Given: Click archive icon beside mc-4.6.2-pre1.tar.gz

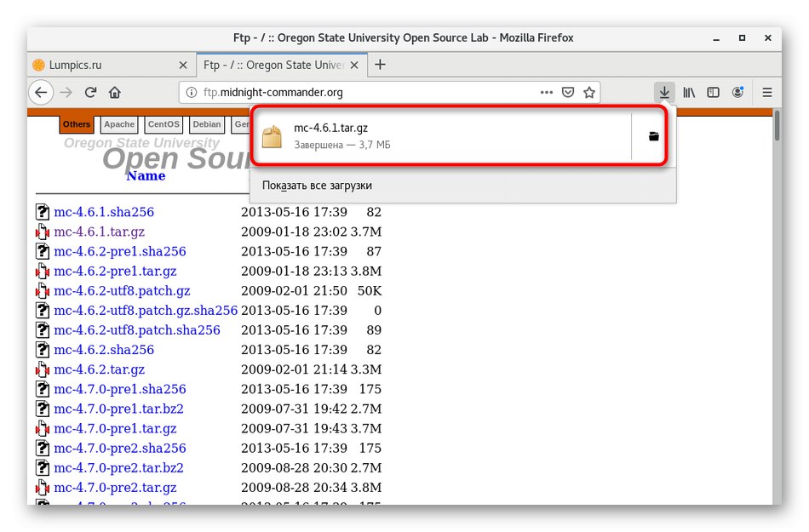Looking at the screenshot, I should point(43,272).
